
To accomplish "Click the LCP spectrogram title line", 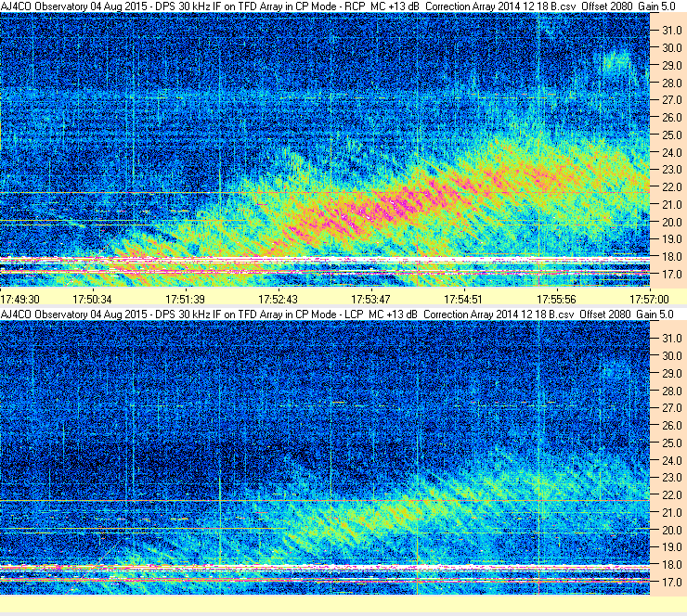I will [x=337, y=314].
